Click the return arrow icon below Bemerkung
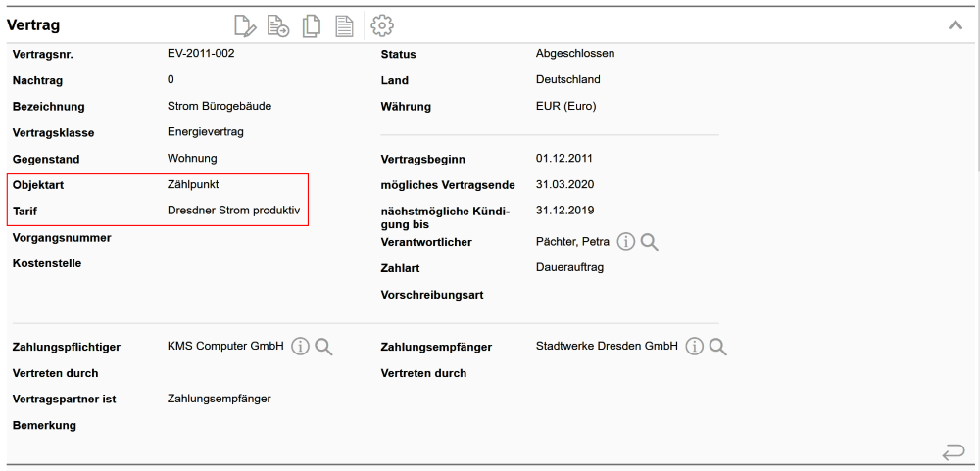Image resolution: width=980 pixels, height=471 pixels. coord(954,451)
